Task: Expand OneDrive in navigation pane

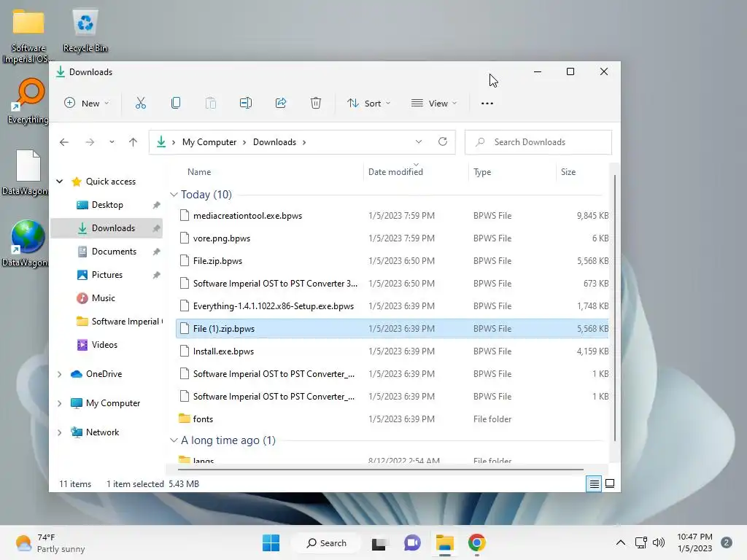Action: point(60,374)
